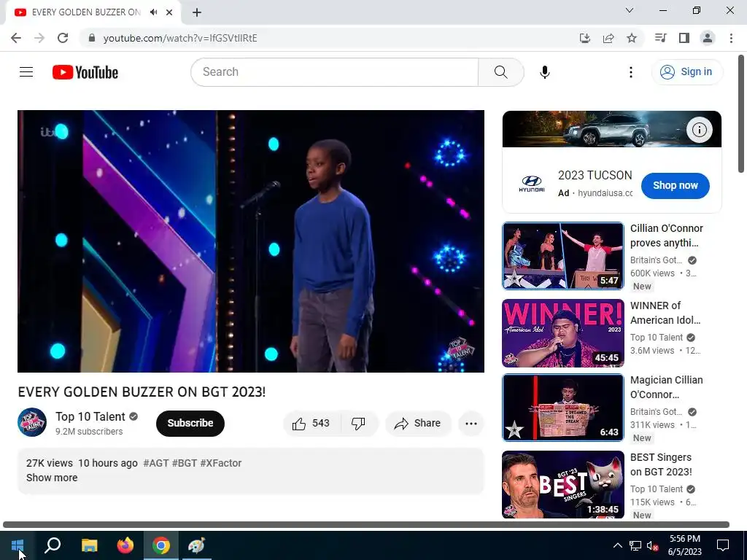The width and height of the screenshot is (747, 560).
Task: Share this page from address bar
Action: click(x=608, y=38)
